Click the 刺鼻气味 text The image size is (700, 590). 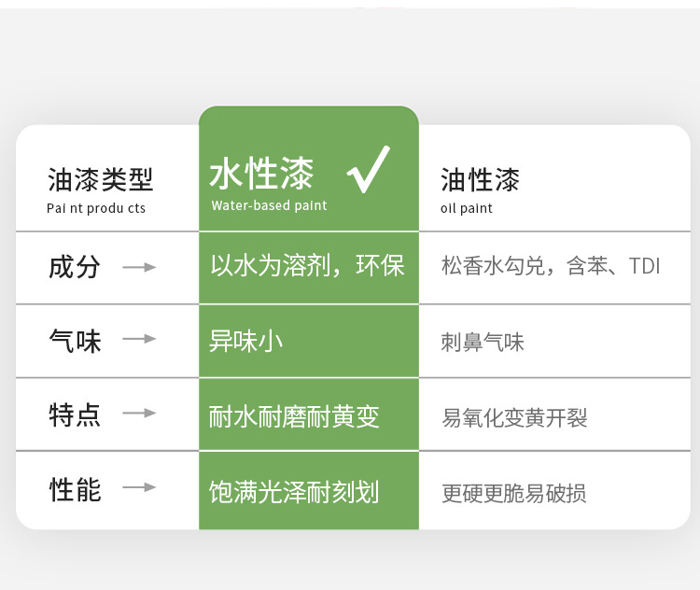pos(483,342)
